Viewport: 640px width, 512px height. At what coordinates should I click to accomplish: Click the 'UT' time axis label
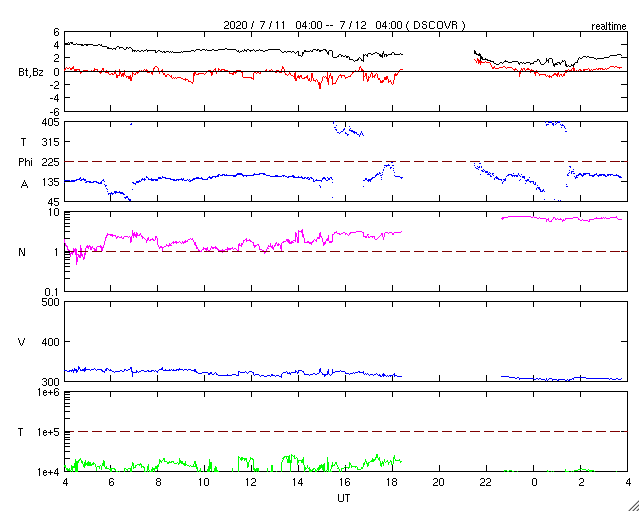click(x=344, y=498)
